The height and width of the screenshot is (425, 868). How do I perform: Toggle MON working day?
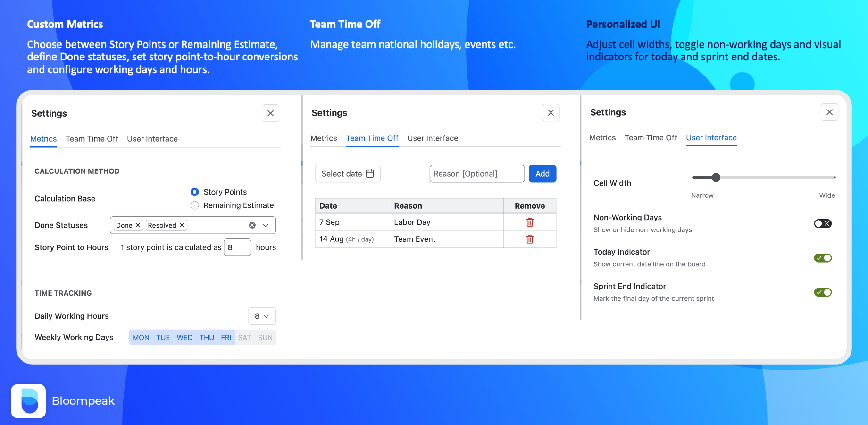[x=141, y=338]
